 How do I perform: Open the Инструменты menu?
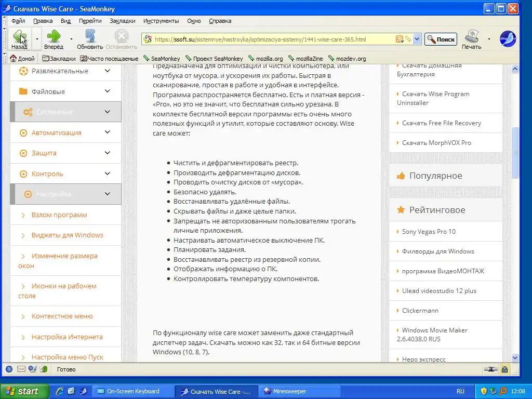point(161,21)
